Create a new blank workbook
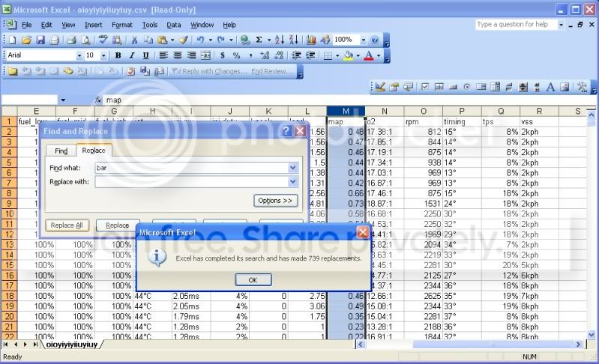 coord(13,40)
